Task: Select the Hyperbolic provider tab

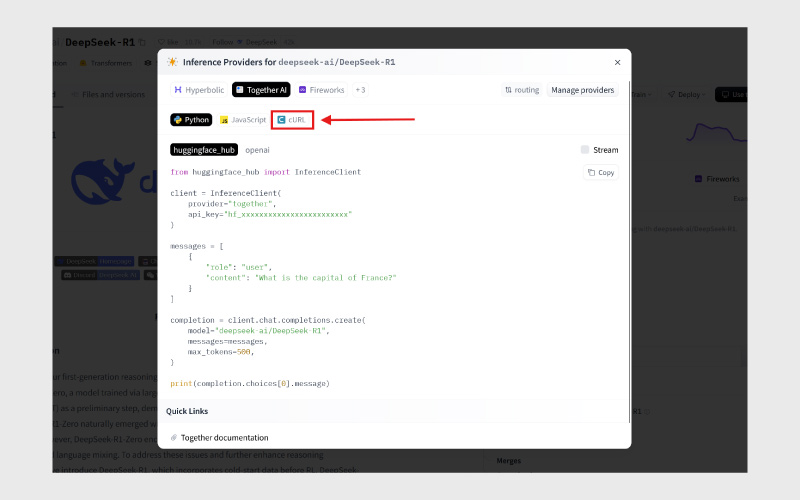Action: 199,90
